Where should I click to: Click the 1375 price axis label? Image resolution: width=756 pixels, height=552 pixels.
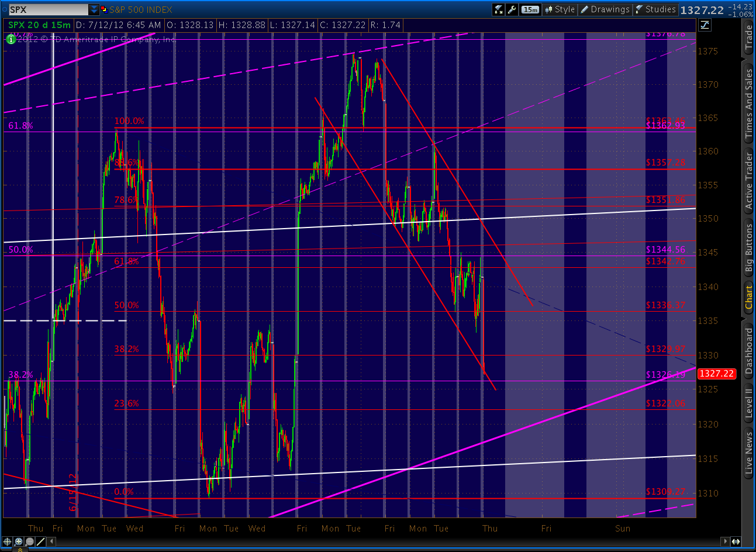(708, 51)
